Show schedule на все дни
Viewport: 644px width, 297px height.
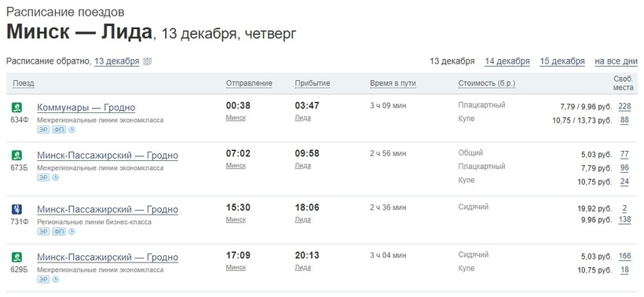click(616, 61)
